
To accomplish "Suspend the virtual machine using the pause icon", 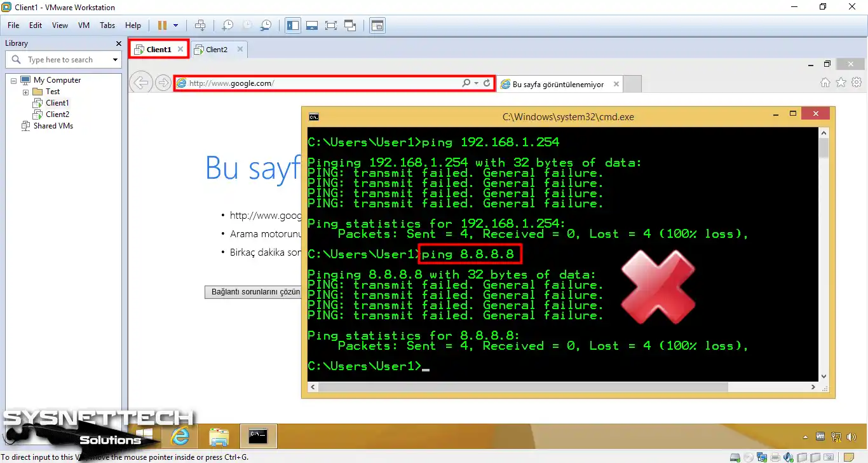I will coord(162,25).
